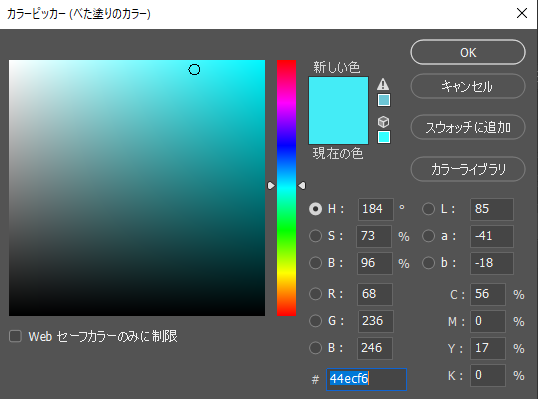Click the right hue slider arrow handle
The image size is (538, 399).
click(302, 186)
